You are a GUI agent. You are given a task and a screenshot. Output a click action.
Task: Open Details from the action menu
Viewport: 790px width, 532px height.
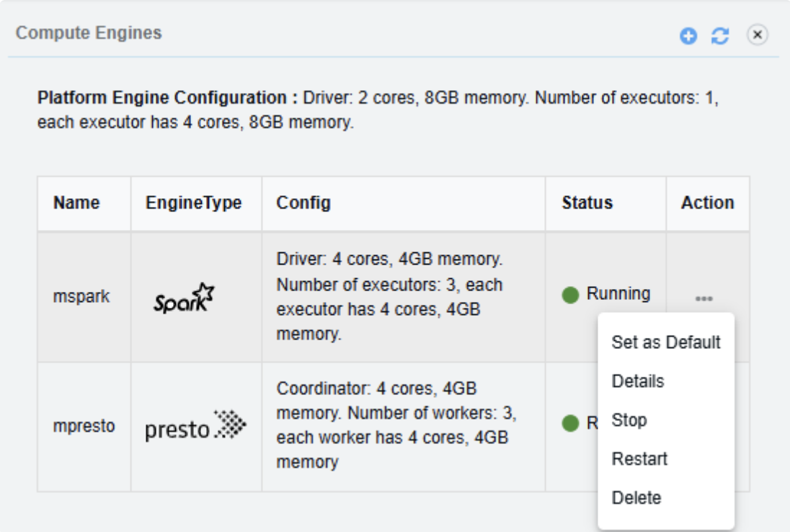click(638, 381)
